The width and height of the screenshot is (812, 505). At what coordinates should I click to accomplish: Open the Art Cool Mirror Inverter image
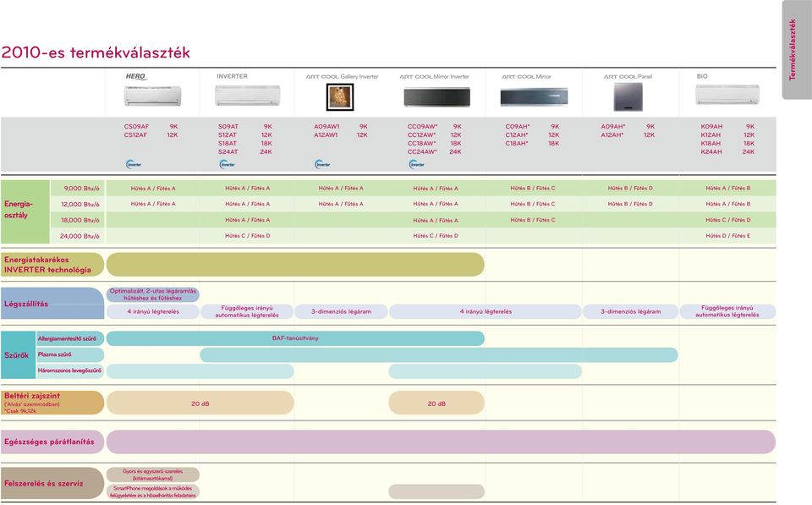point(437,97)
